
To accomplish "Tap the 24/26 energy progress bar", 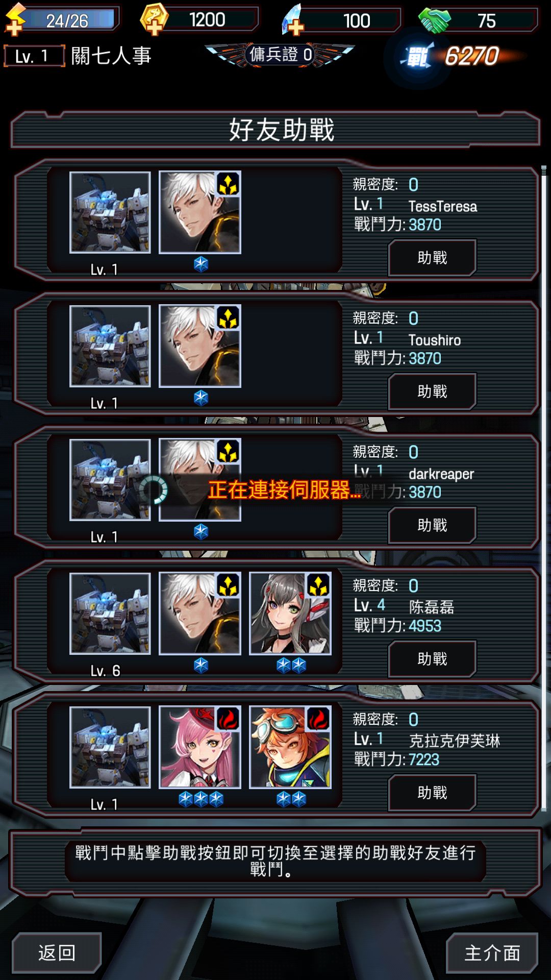I will pos(72,19).
